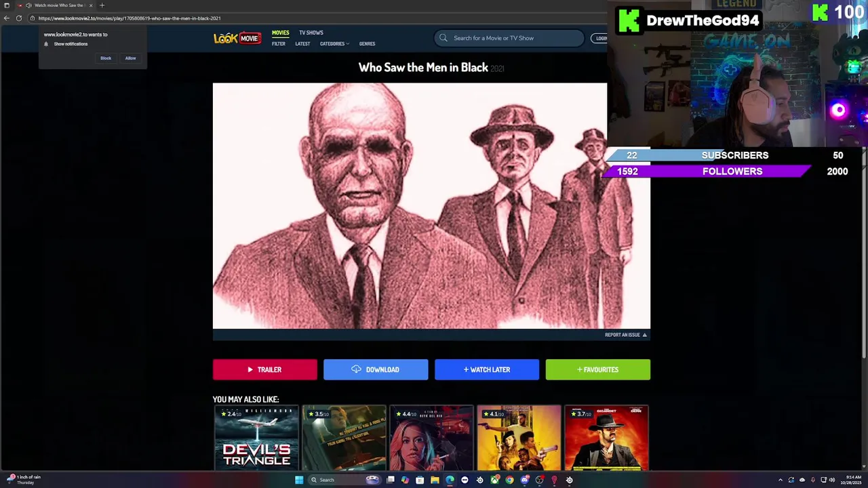The width and height of the screenshot is (868, 488).
Task: Click the Download button
Action: coord(376,369)
